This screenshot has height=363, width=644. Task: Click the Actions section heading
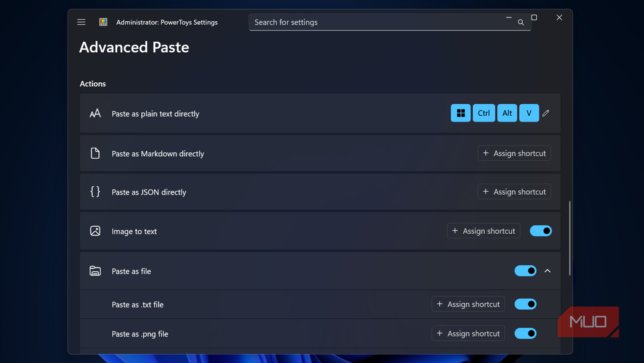[93, 84]
